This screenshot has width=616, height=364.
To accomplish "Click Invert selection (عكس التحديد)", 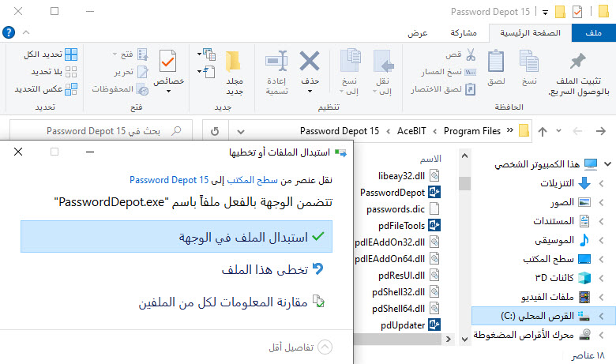I will 46,89.
